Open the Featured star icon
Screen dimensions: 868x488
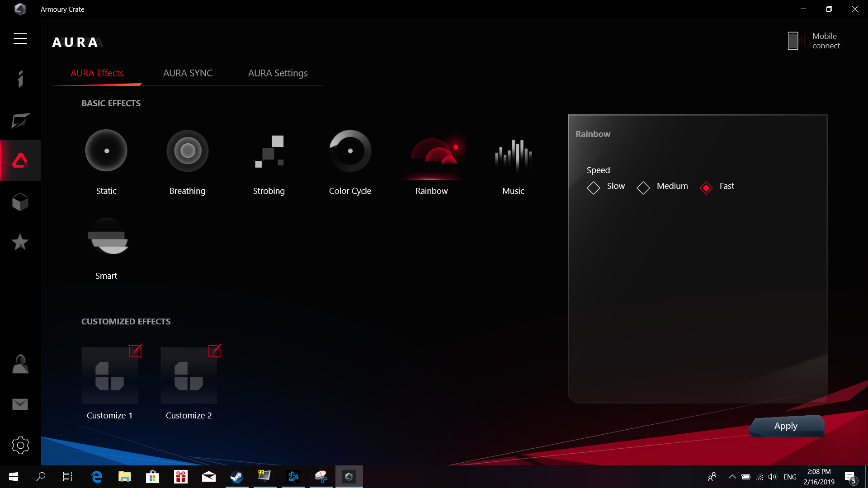pyautogui.click(x=20, y=242)
